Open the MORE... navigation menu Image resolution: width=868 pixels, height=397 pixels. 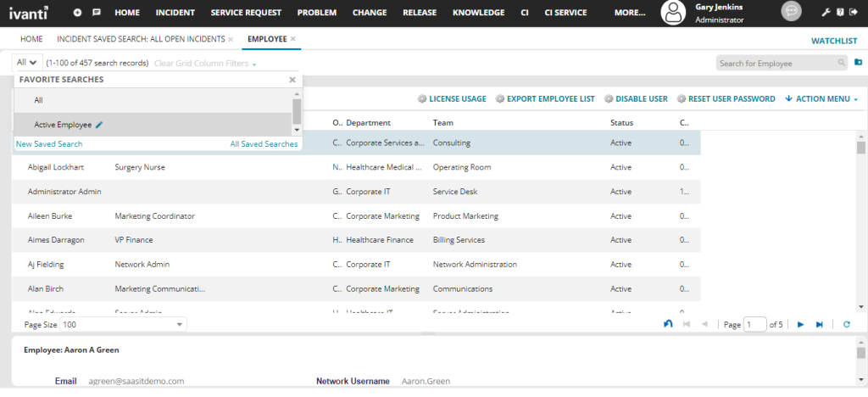click(630, 12)
